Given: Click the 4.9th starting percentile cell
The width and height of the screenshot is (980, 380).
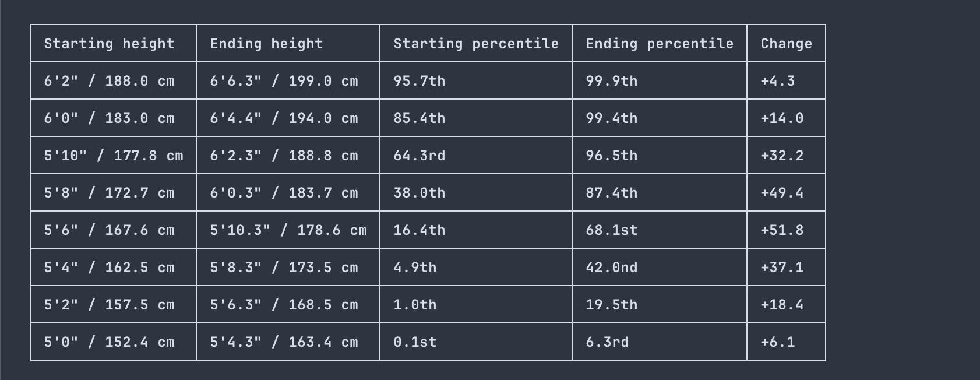Looking at the screenshot, I should click(415, 268).
